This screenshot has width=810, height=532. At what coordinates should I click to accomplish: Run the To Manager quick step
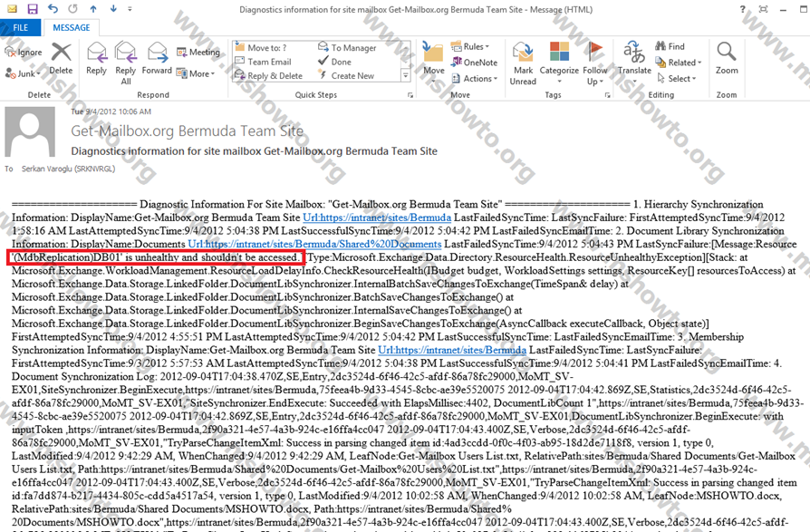tap(347, 47)
